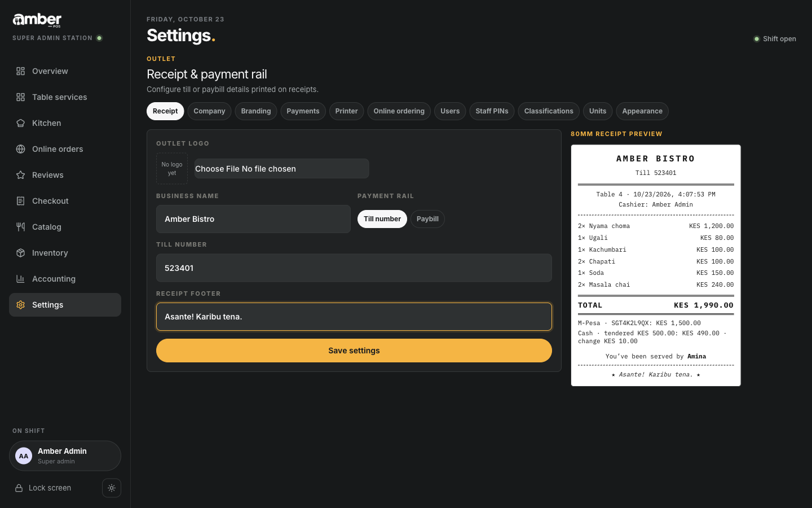812x508 pixels.
Task: Click Save settings button
Action: click(354, 351)
